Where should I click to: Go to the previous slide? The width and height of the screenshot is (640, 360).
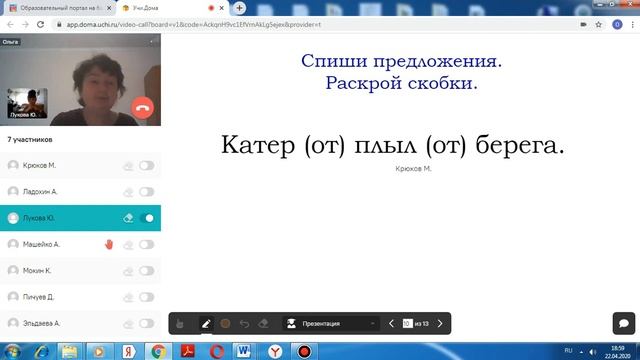coord(391,324)
